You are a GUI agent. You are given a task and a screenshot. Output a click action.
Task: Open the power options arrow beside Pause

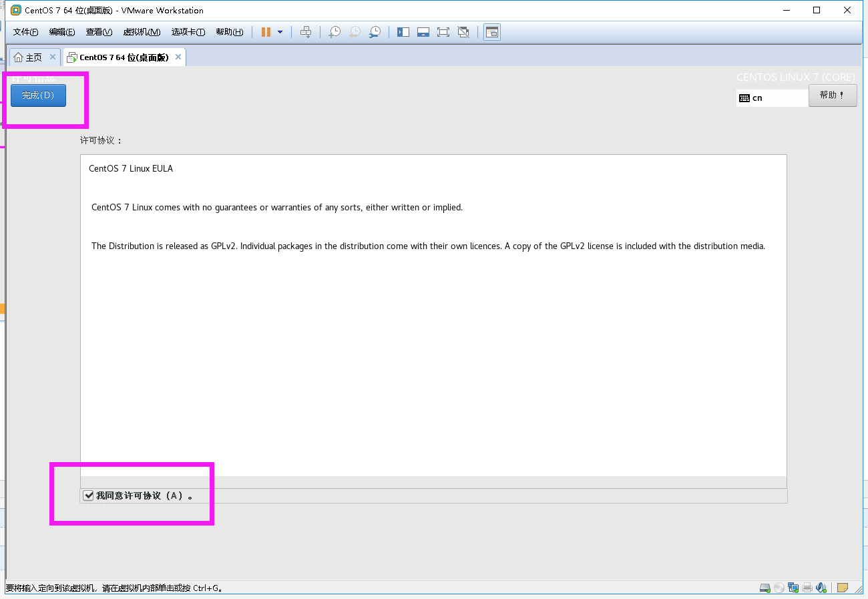pos(280,32)
